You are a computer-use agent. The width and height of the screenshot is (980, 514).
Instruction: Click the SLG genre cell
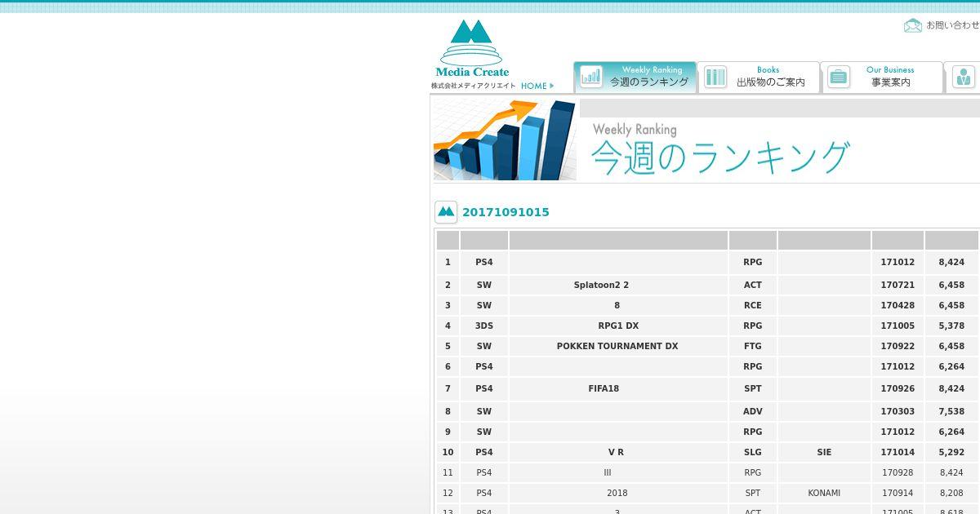pyautogui.click(x=753, y=452)
